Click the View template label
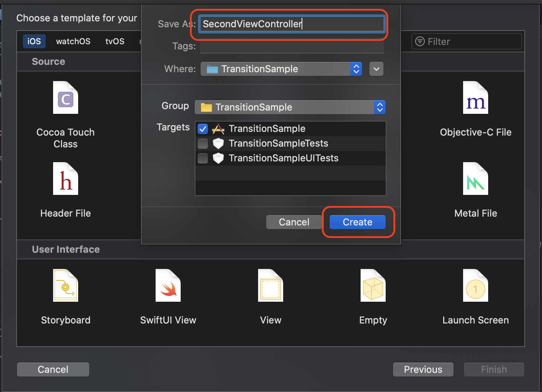 point(271,320)
